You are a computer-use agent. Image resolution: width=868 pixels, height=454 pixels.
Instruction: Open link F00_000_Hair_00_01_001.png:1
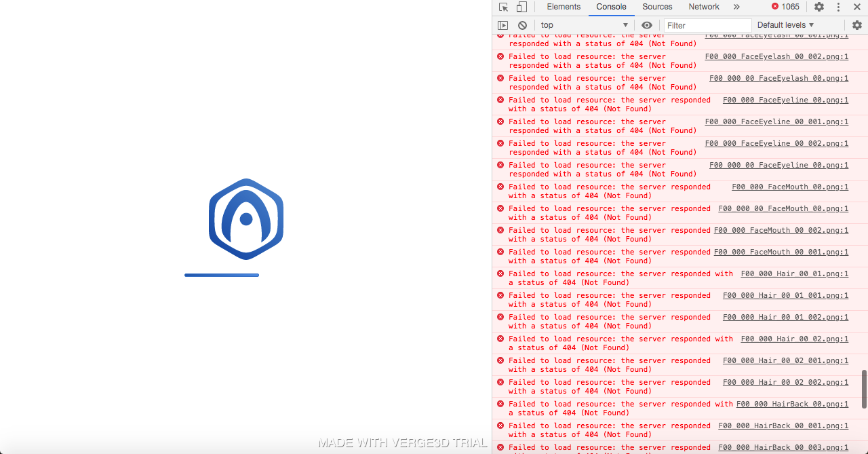[x=785, y=295]
